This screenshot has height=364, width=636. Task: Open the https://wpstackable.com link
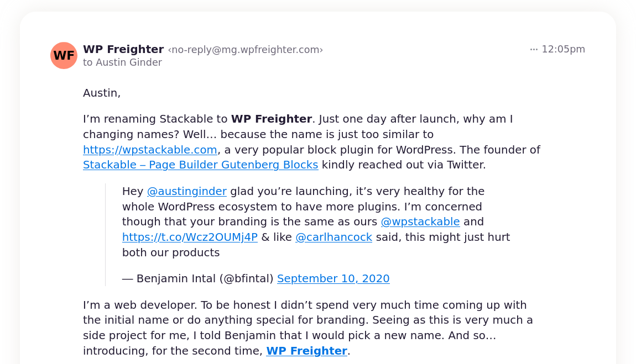(x=150, y=150)
